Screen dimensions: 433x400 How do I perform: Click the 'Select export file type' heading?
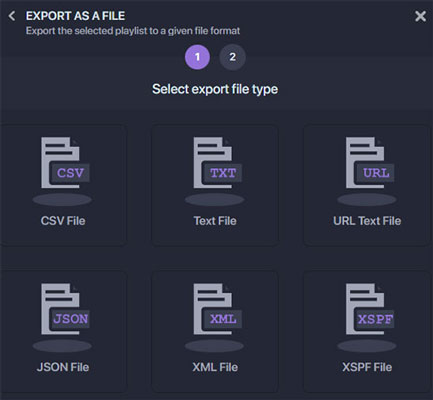click(215, 89)
